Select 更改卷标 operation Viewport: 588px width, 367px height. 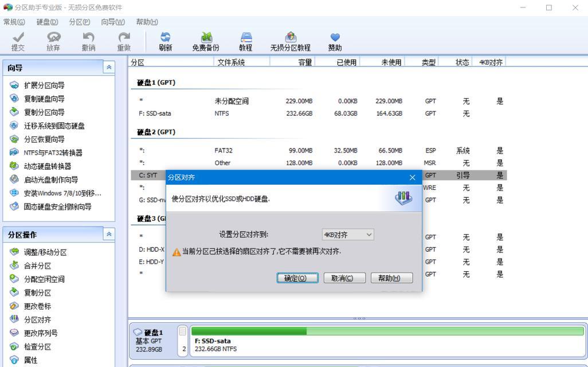(x=30, y=306)
